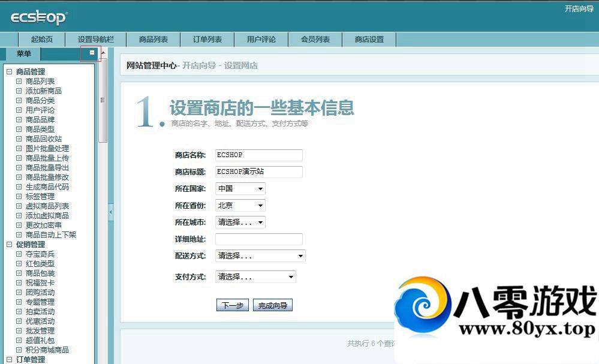Viewport: 599px width, 364px height.
Task: Click the 详细地址 input field
Action: 259,239
